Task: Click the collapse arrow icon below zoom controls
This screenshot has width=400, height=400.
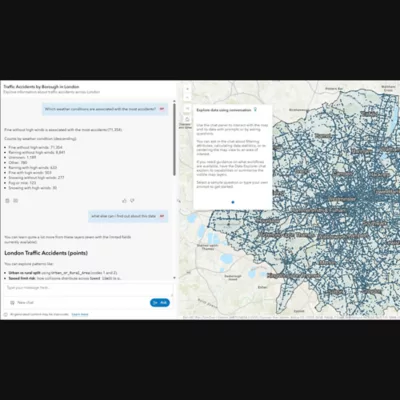Action: click(187, 108)
